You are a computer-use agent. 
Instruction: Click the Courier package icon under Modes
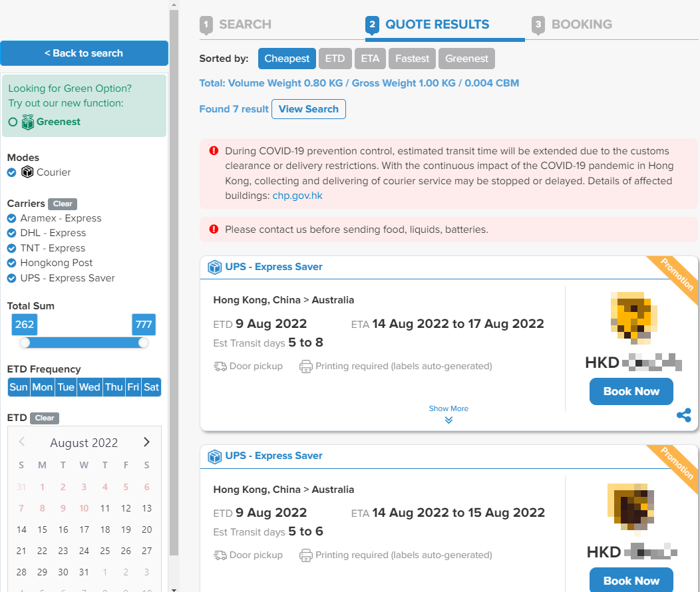pos(27,172)
